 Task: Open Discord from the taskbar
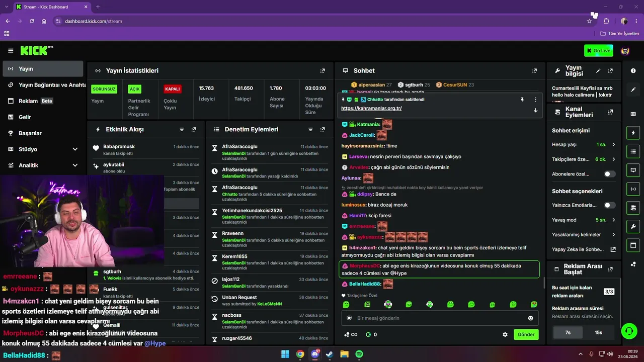(315, 354)
